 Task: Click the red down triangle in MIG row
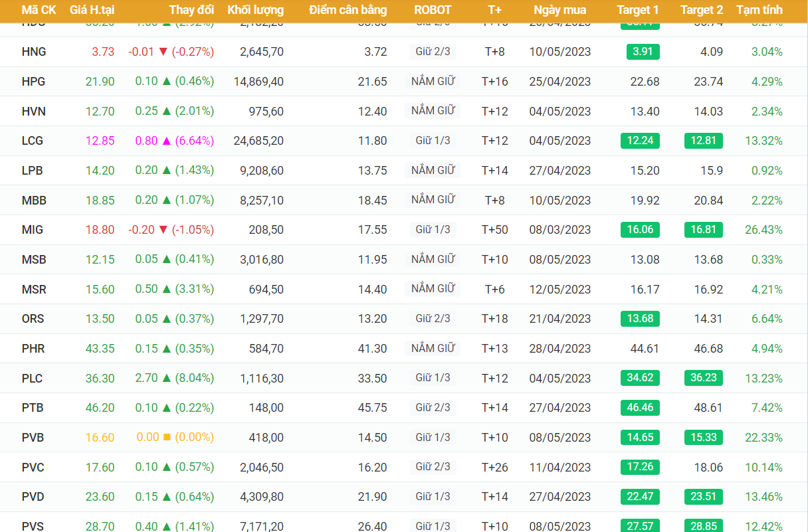(x=163, y=230)
